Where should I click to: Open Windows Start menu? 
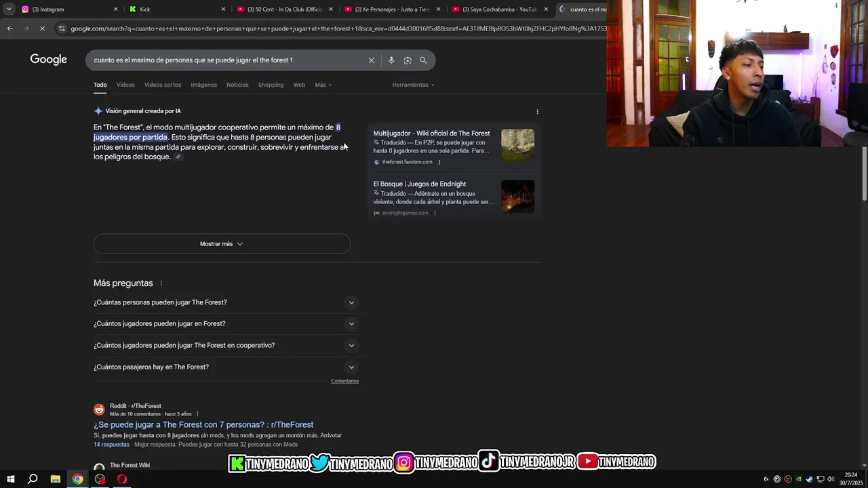point(10,479)
